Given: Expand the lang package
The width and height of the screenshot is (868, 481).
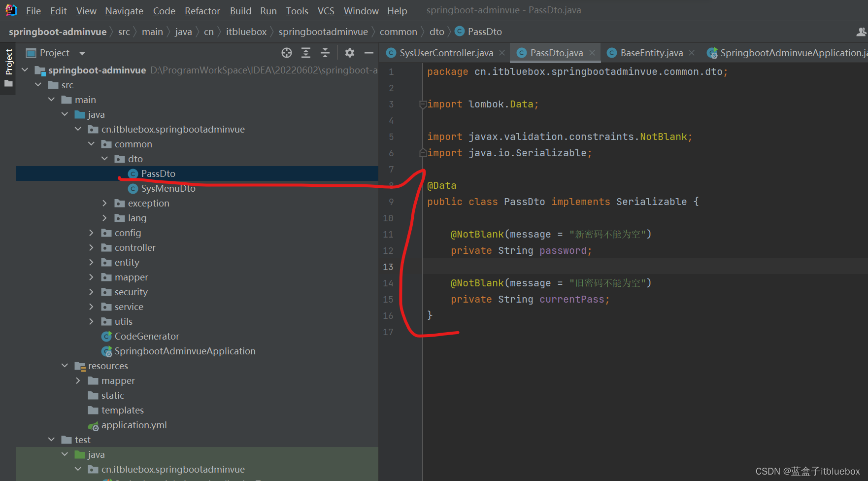Looking at the screenshot, I should (x=104, y=218).
